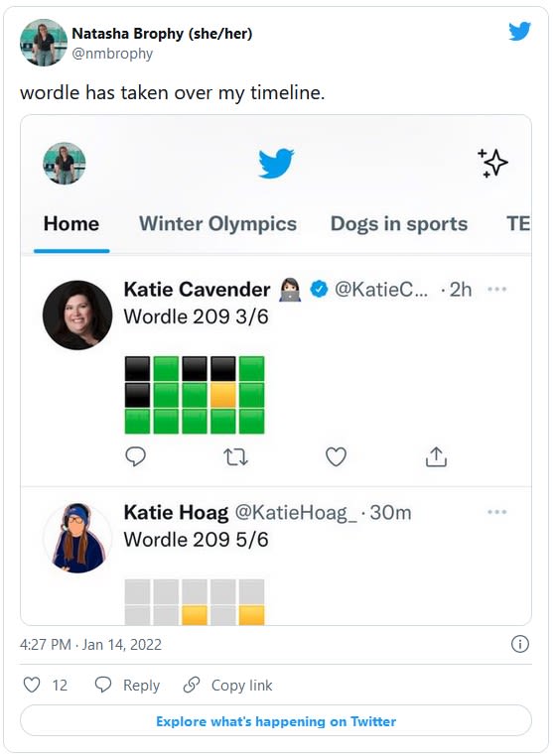Select the Dogs in sports tab
This screenshot has height=756, width=553.
(x=399, y=223)
